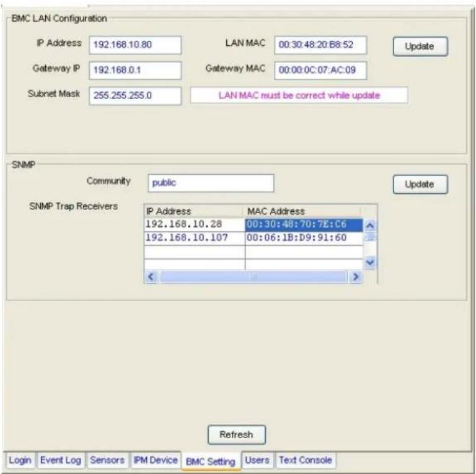
Task: Click the trap receivers scroll down arrow
Action: pos(370,262)
